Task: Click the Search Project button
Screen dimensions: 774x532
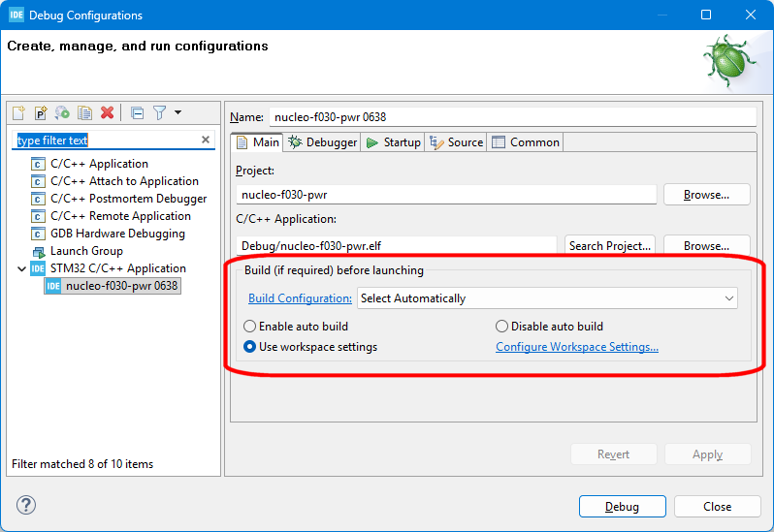Action: coord(610,245)
